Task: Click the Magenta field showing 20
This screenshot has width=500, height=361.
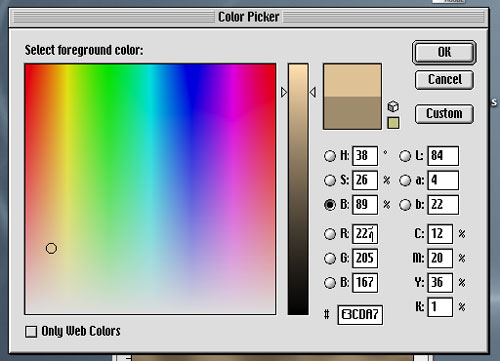Action: coord(440,258)
